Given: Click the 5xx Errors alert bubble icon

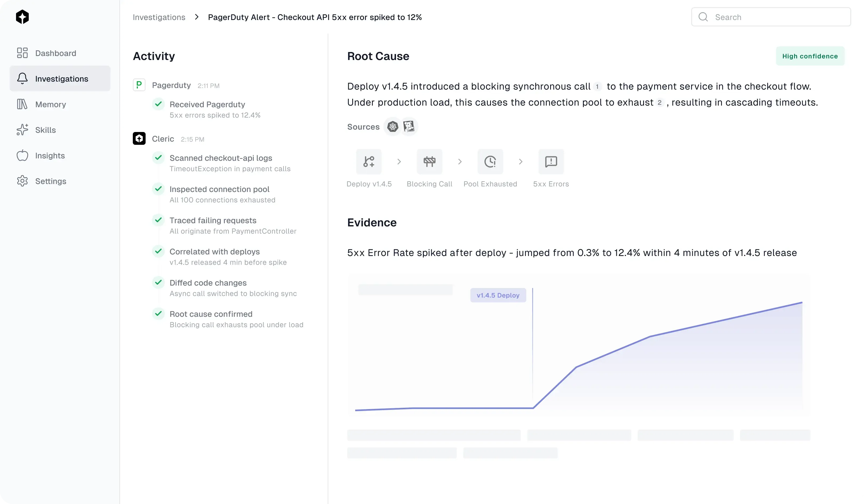Looking at the screenshot, I should tap(551, 162).
